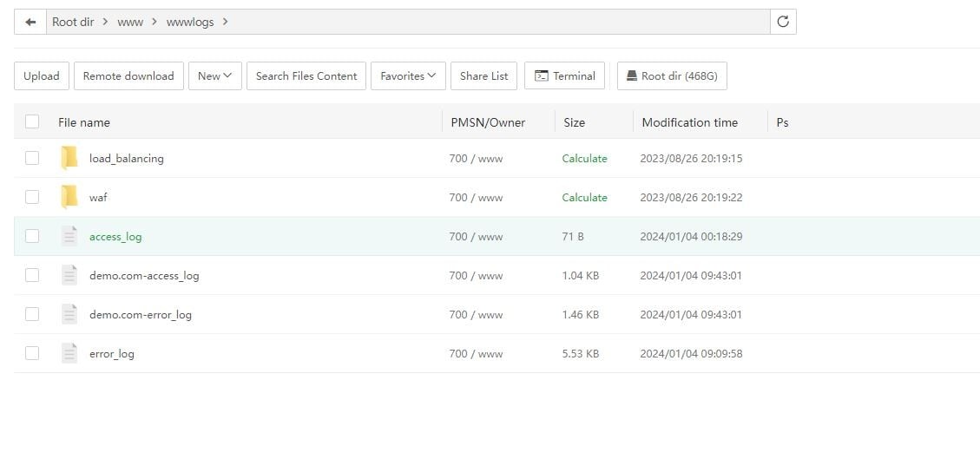Open the Favorites dropdown
Image resolution: width=980 pixels, height=472 pixels.
(x=409, y=75)
